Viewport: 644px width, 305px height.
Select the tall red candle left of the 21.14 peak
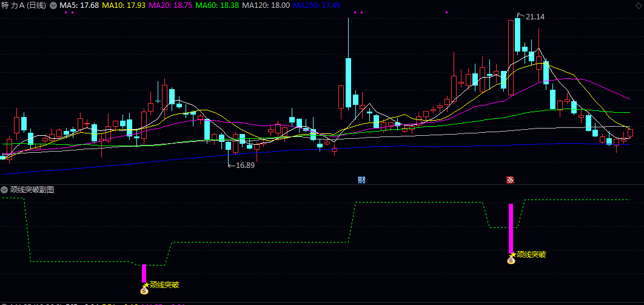(511, 58)
